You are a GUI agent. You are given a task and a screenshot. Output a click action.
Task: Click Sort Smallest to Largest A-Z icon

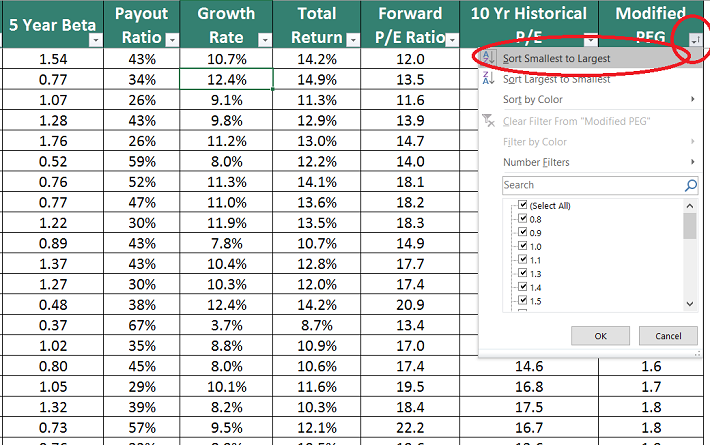pos(489,58)
